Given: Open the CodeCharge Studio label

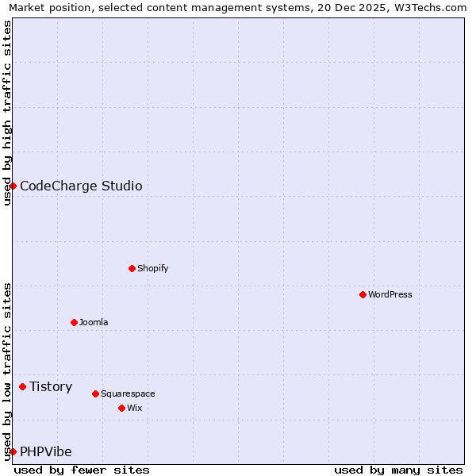Looking at the screenshot, I should click(81, 186).
